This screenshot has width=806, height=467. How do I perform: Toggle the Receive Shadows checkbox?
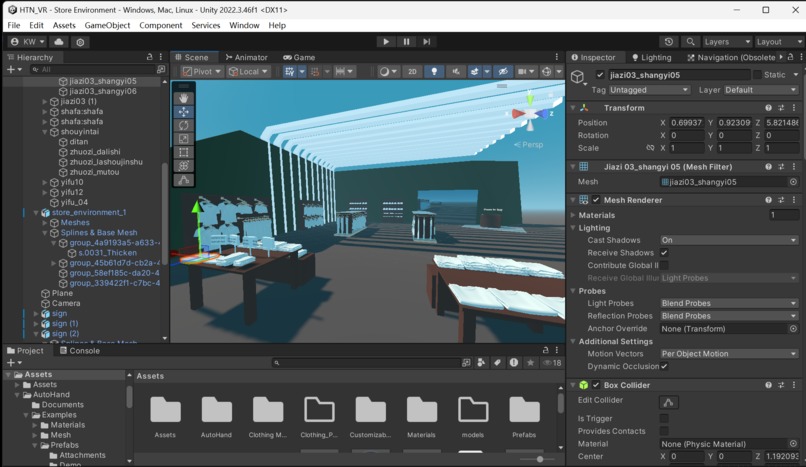(x=664, y=253)
